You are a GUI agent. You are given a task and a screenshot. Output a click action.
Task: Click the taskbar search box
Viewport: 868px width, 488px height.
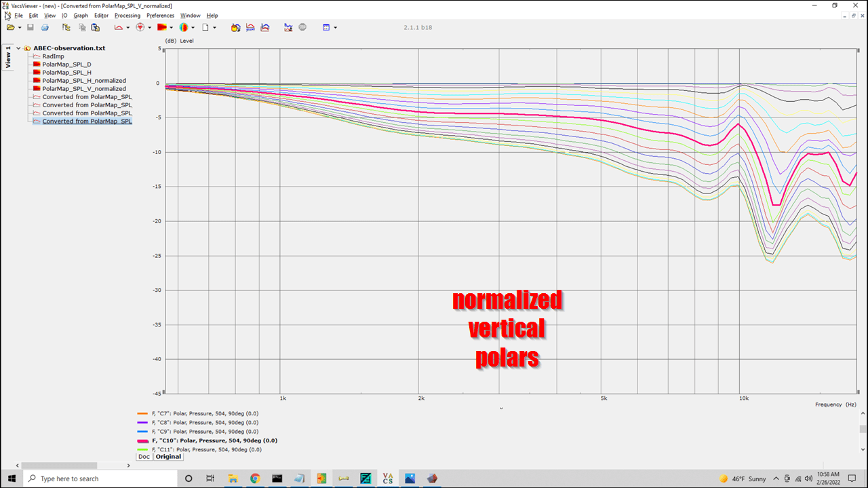pos(100,478)
